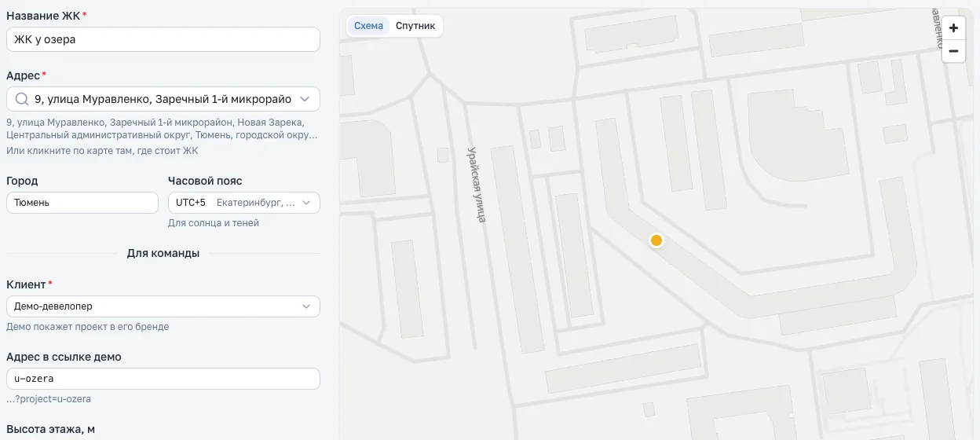
Task: Click hint Или кликните по карте
Action: pyautogui.click(x=102, y=150)
